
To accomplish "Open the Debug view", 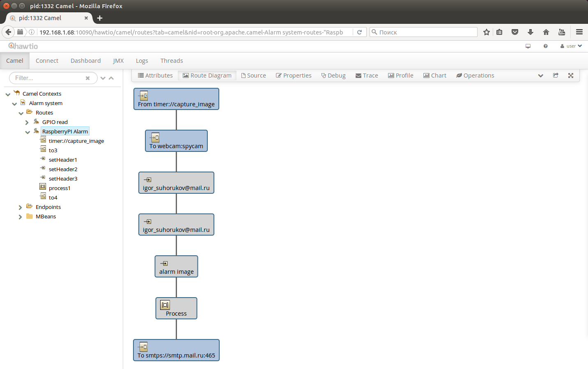I will (x=333, y=76).
